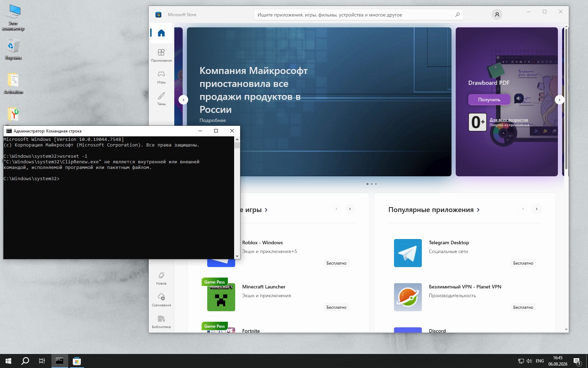
Task: Click the Fortnite title
Action: pyautogui.click(x=251, y=330)
